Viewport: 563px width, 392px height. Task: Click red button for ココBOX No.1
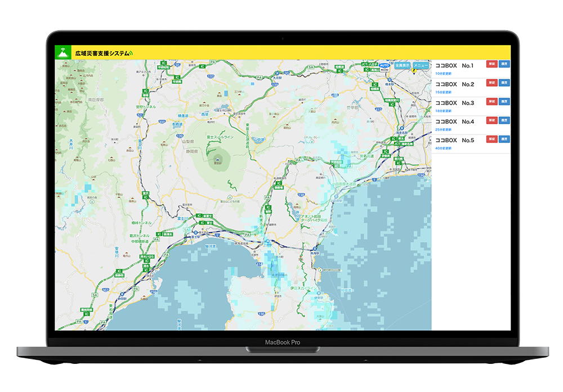point(491,64)
